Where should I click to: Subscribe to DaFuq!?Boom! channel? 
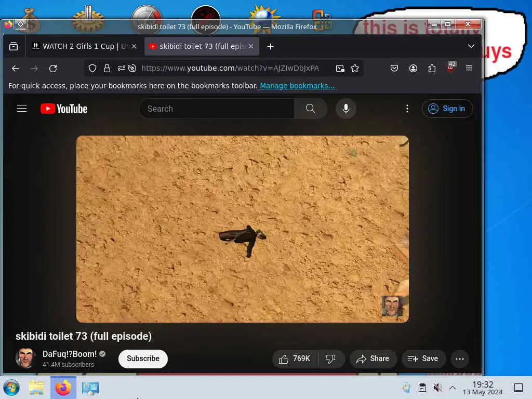pyautogui.click(x=143, y=358)
